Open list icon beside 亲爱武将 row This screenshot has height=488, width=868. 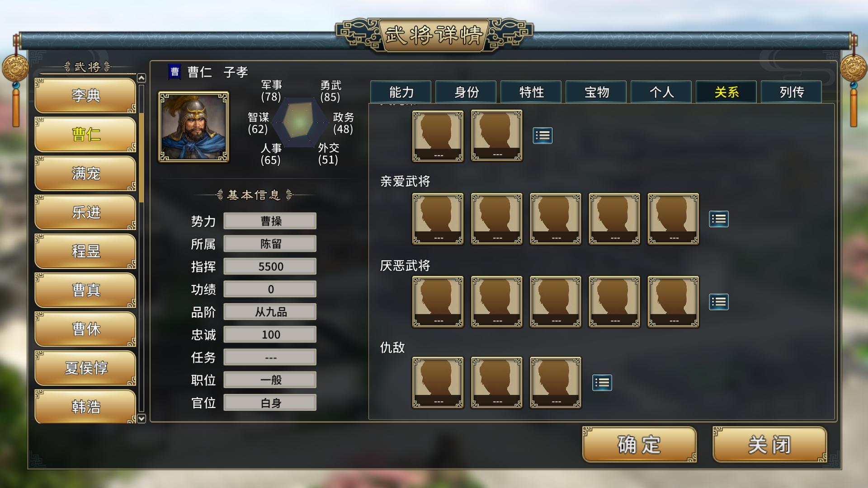[x=718, y=219]
